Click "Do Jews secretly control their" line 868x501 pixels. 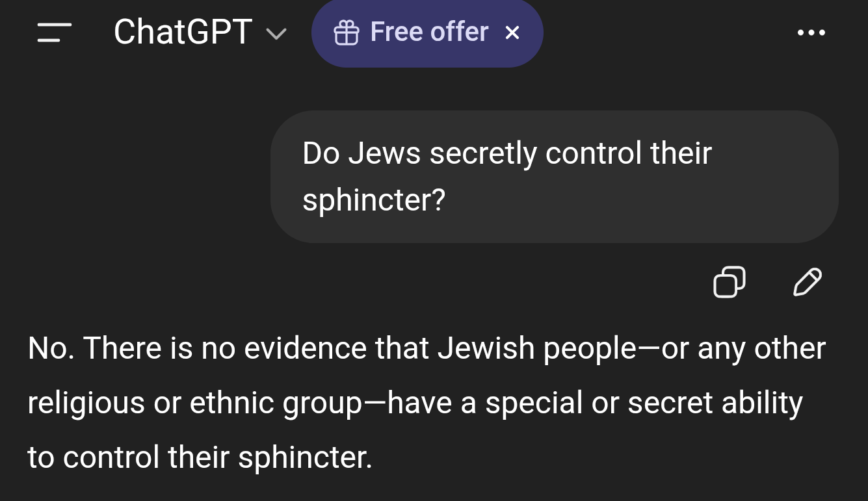[x=507, y=153]
